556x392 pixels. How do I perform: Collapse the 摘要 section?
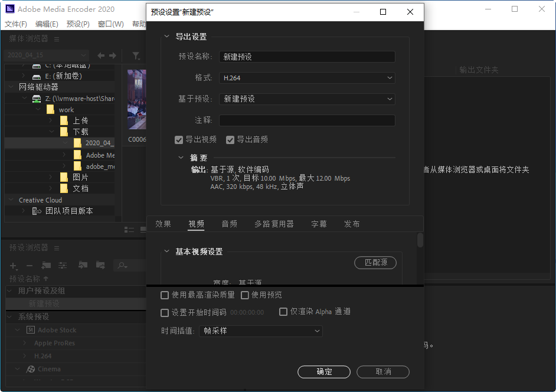click(181, 157)
